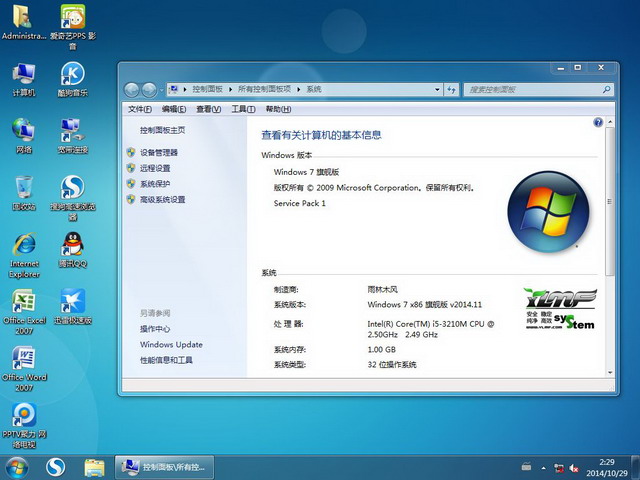Open the 工具(T) menu
This screenshot has height=480, width=640.
[x=243, y=109]
